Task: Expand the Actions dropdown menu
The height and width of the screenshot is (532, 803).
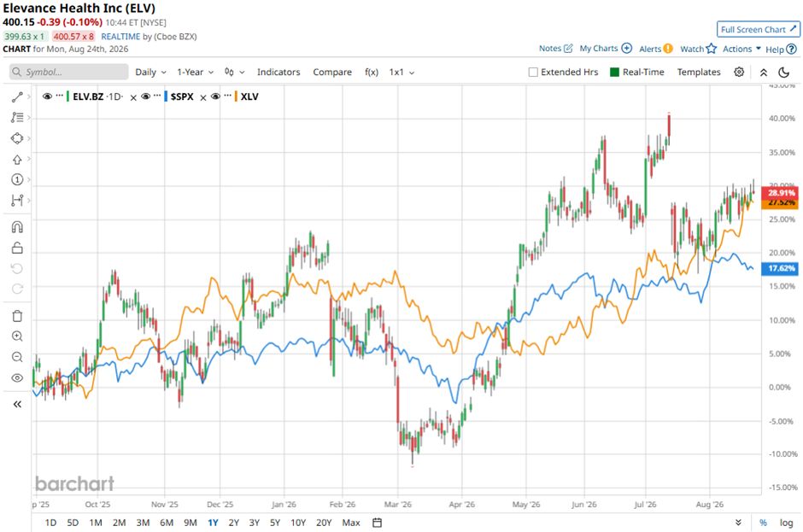Action: click(x=741, y=49)
